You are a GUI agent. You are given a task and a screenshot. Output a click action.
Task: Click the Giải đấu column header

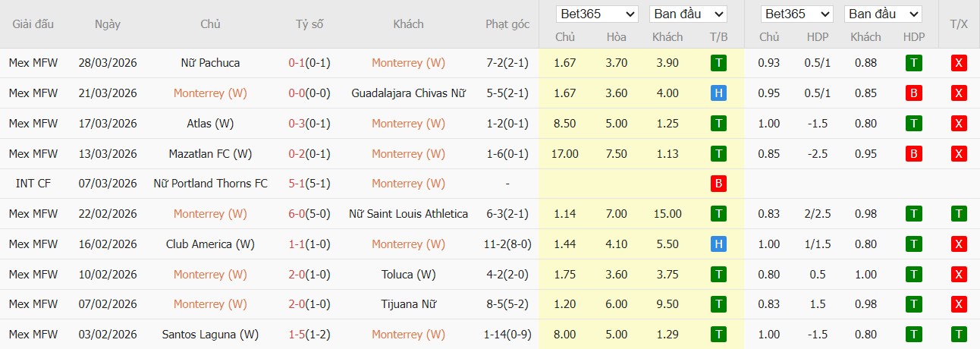[33, 24]
